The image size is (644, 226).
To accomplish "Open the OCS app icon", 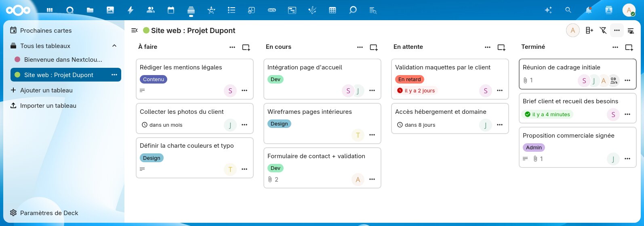I will point(272,10).
